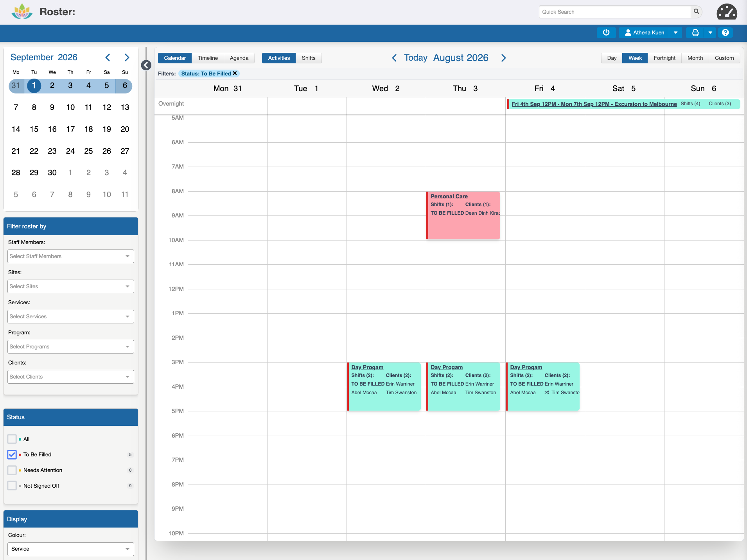Open the dashboard speedometer icon

coord(727,12)
